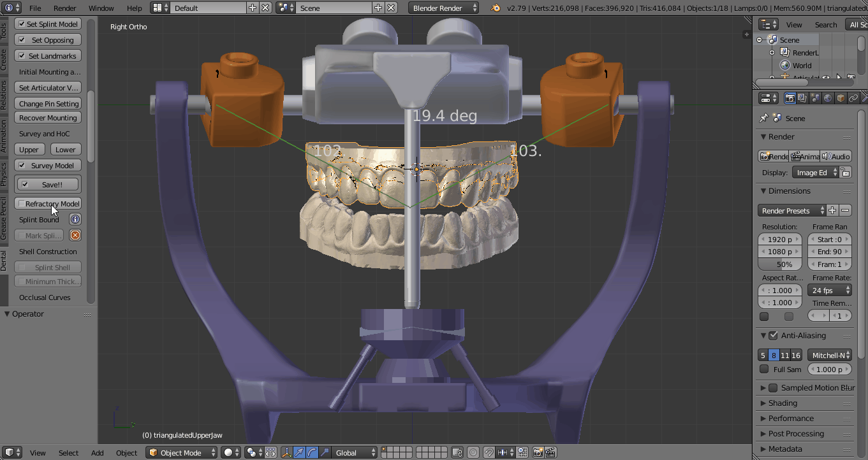Toggle the Set Landmarks checkbox
868x460 pixels.
pos(22,55)
